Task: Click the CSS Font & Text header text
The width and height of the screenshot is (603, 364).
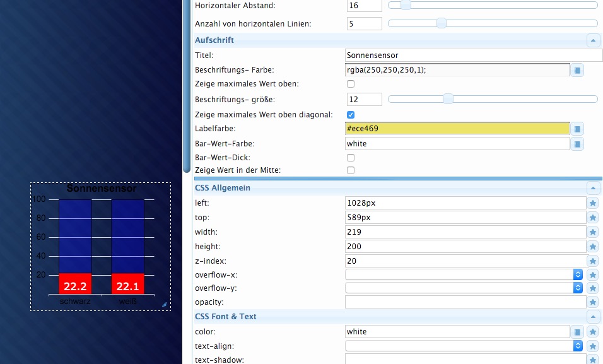Action: tap(225, 317)
